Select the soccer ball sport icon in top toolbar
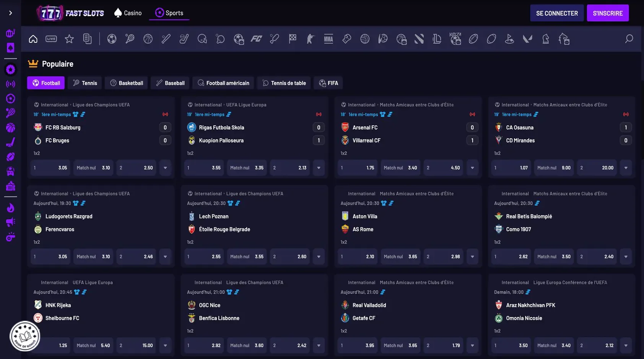The width and height of the screenshot is (644, 359). pyautogui.click(x=112, y=39)
